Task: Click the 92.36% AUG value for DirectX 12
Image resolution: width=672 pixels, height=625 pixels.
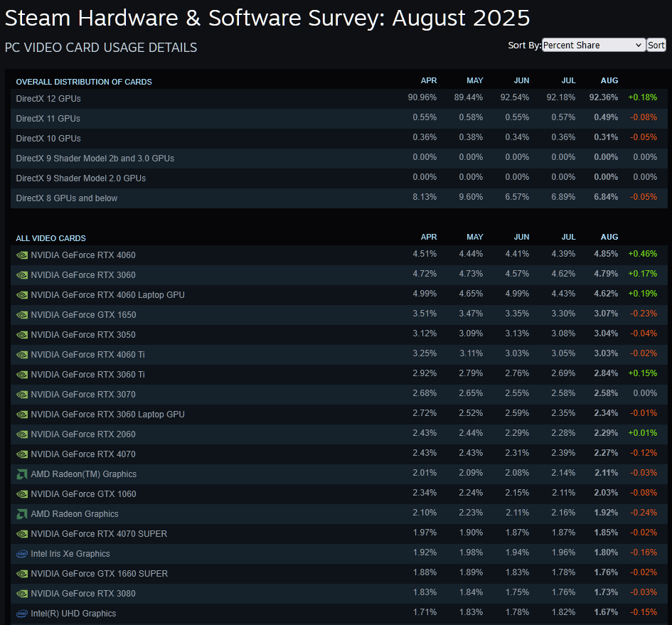Action: coord(604,97)
